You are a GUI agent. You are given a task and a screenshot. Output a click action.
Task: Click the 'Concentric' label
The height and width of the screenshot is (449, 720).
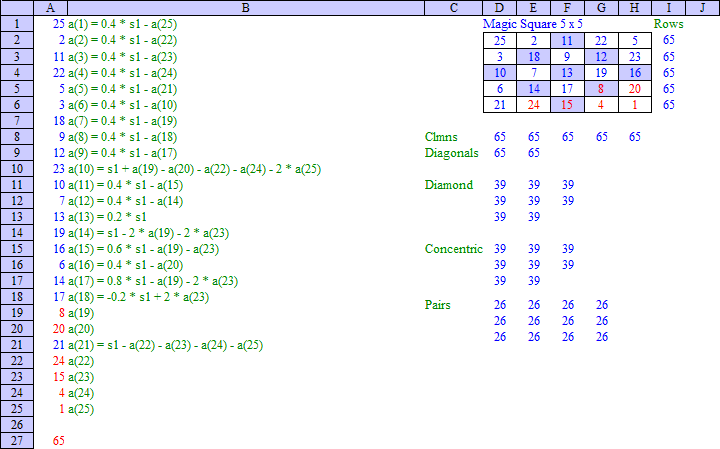pyautogui.click(x=454, y=249)
